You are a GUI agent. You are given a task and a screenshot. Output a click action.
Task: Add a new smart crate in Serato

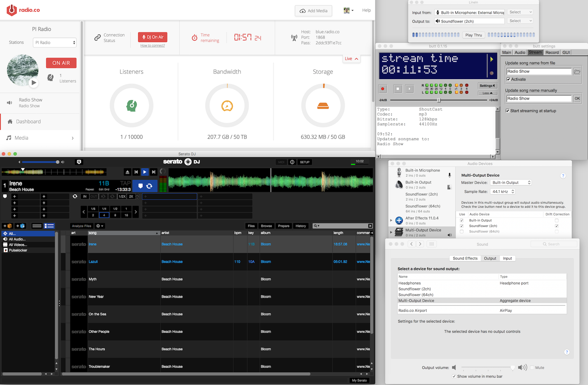pyautogui.click(x=20, y=226)
